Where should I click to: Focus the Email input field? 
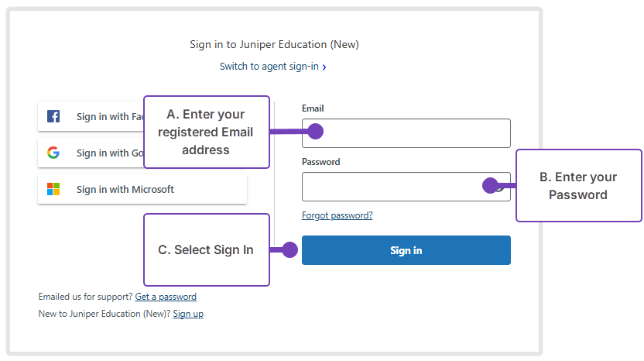406,133
